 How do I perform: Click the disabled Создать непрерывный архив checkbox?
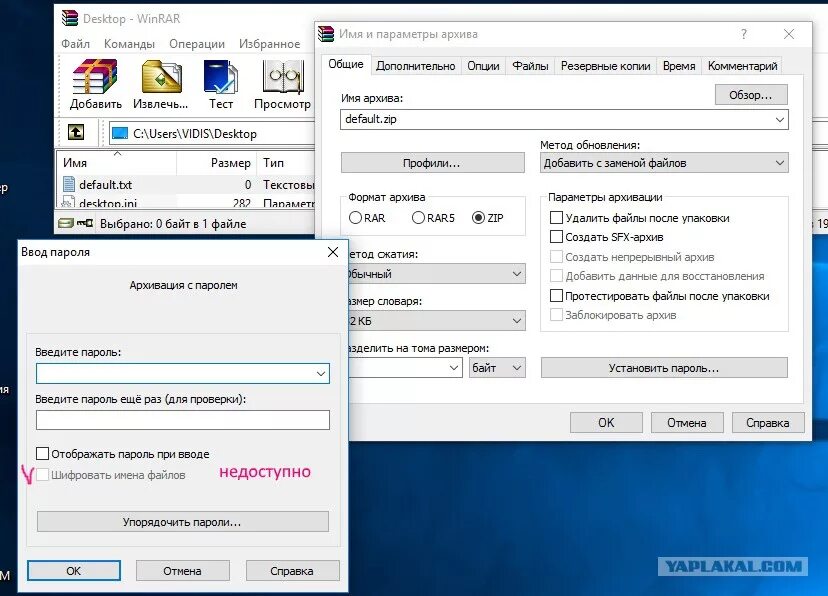pyautogui.click(x=556, y=257)
